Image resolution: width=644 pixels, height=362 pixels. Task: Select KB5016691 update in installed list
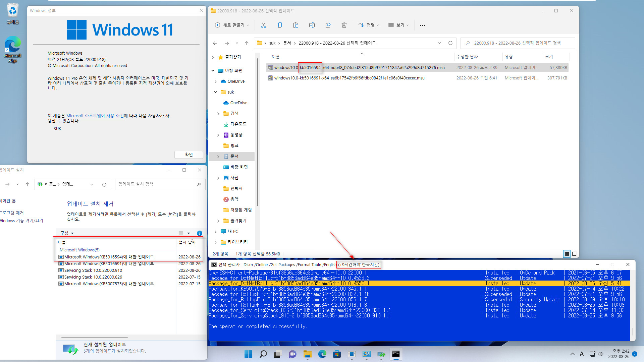(x=130, y=264)
